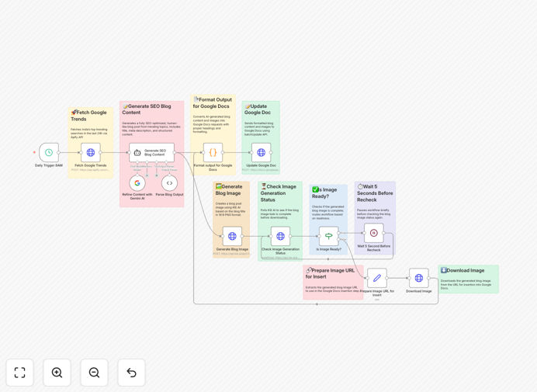This screenshot has height=392, width=537.
Task: Click the zoom out magnifier button
Action: tap(94, 373)
